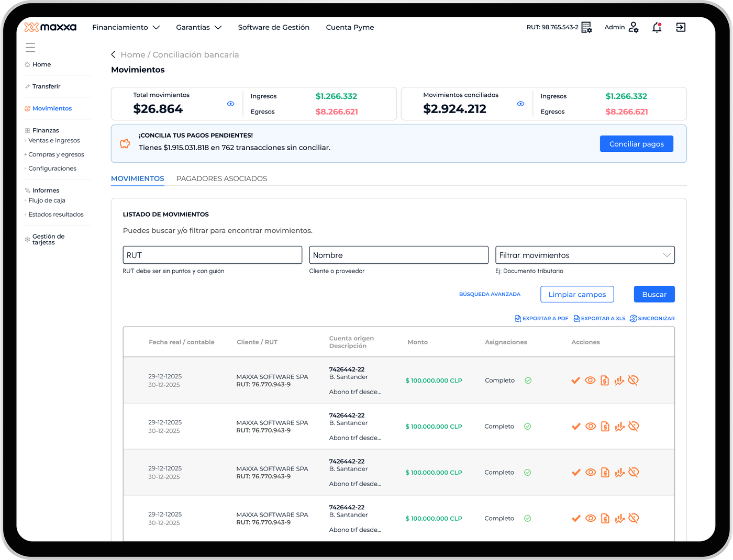This screenshot has width=733, height=560.
Task: Click the RUT input field
Action: coord(212,255)
